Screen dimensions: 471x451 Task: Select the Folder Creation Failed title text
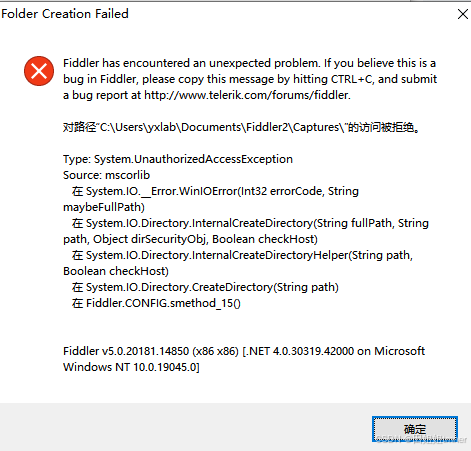pos(65,14)
